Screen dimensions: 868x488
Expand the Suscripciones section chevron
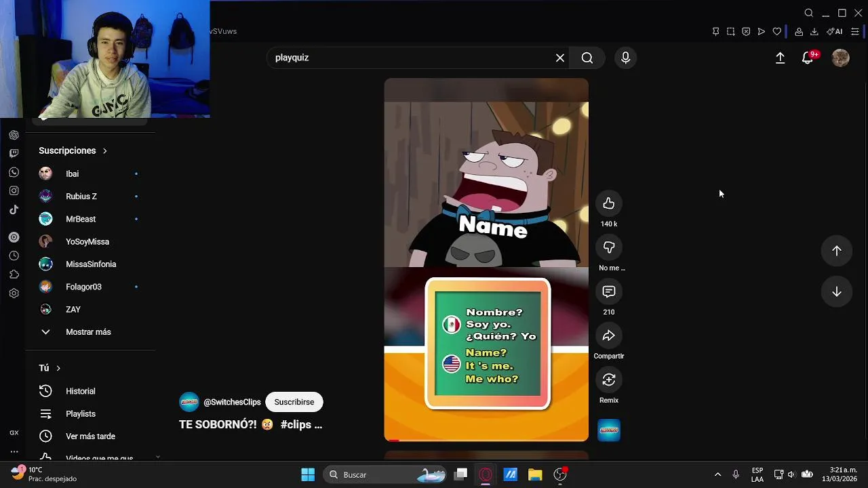pyautogui.click(x=104, y=151)
